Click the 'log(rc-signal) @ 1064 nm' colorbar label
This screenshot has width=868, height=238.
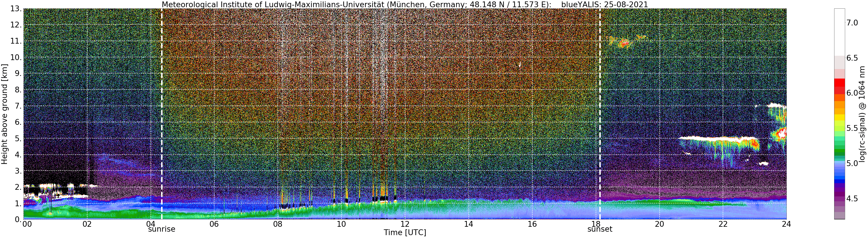862,114
